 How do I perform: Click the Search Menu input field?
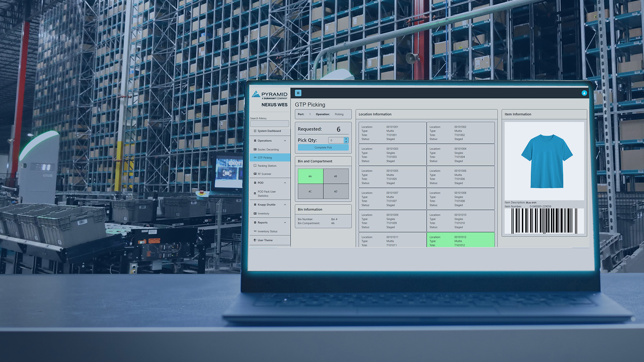pos(270,124)
